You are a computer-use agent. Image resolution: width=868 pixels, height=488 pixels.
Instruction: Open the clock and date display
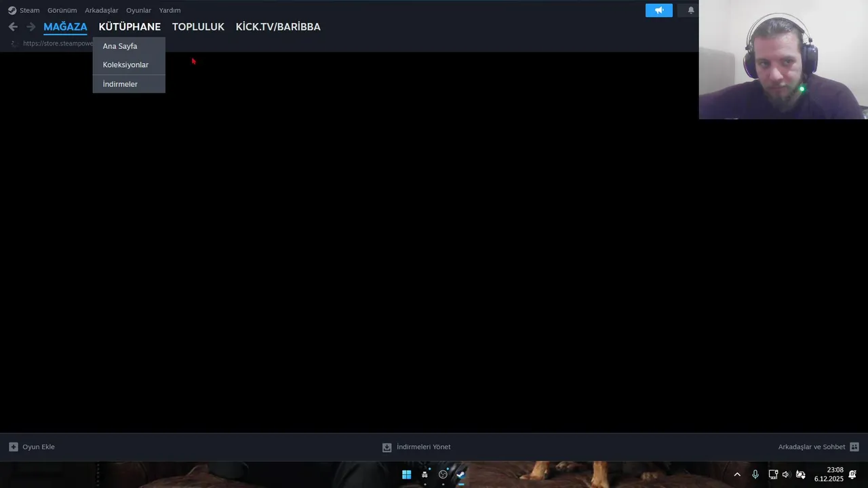tap(829, 474)
